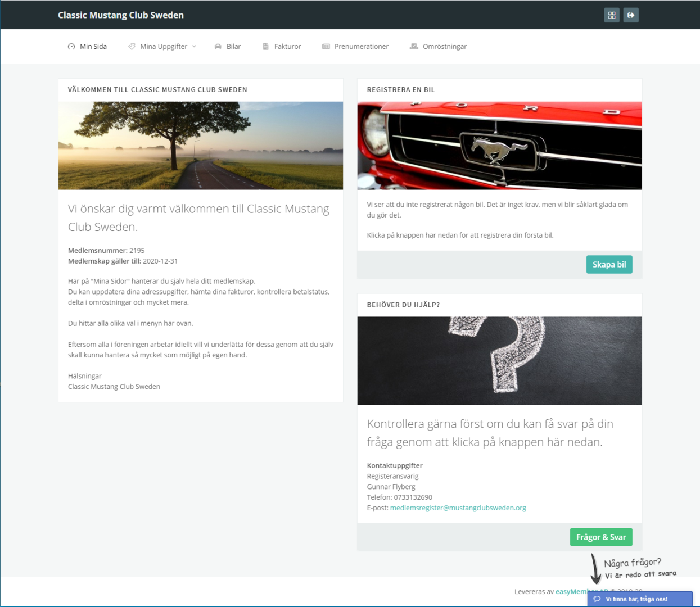Go to Omröstningar menu item

click(439, 47)
